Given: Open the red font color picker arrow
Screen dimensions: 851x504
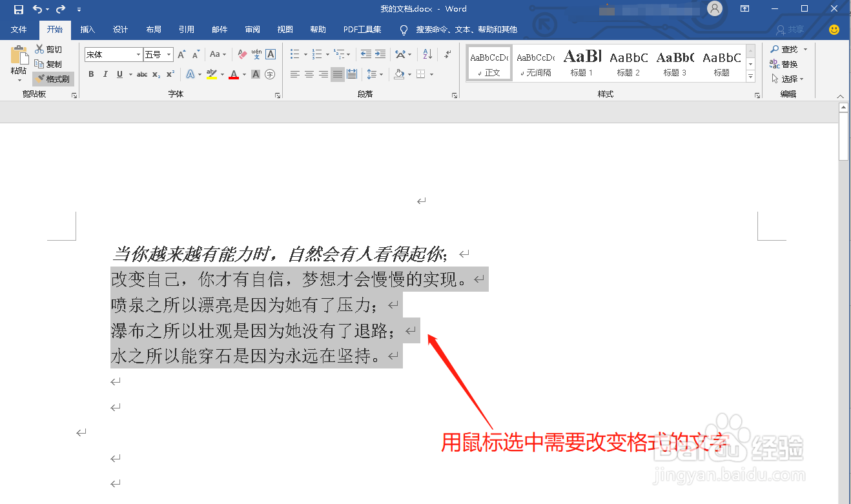Looking at the screenshot, I should point(243,74).
